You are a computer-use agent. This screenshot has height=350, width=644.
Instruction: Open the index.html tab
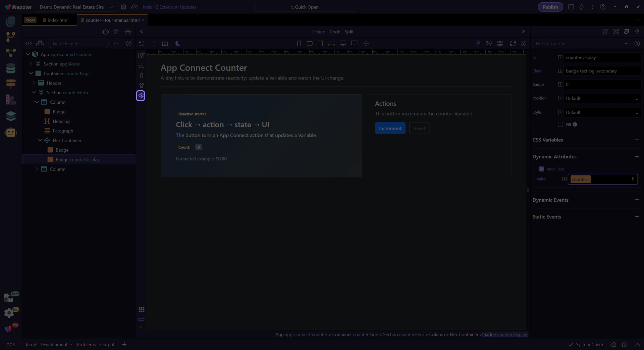tap(58, 20)
